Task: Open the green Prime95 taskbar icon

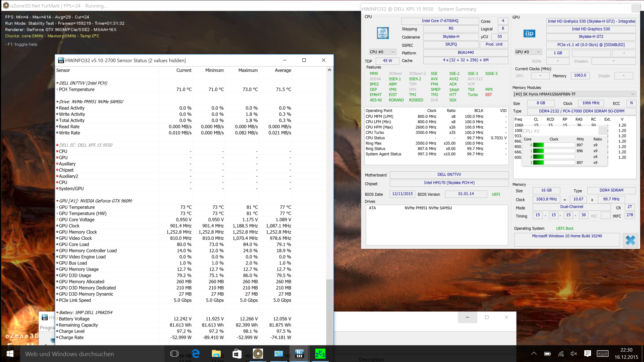Action: (320, 354)
